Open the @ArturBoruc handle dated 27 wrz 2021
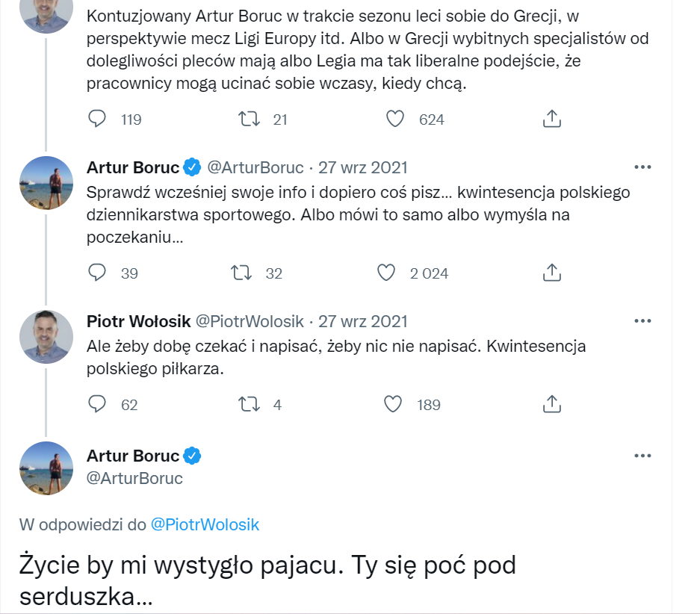 [255, 167]
